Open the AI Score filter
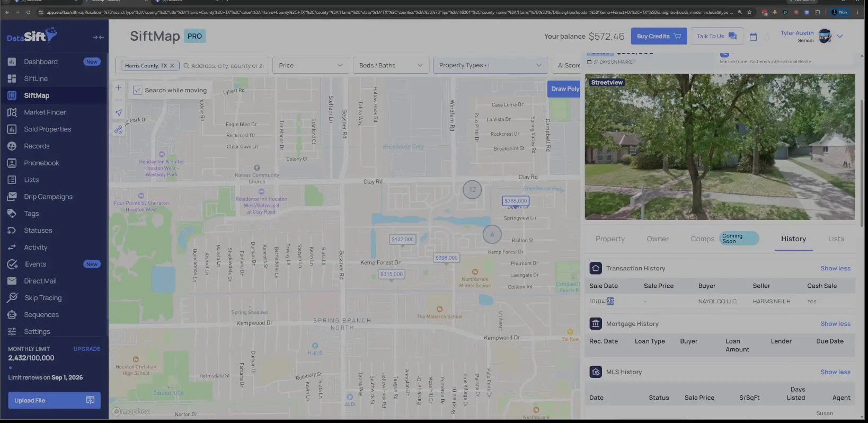 (566, 65)
